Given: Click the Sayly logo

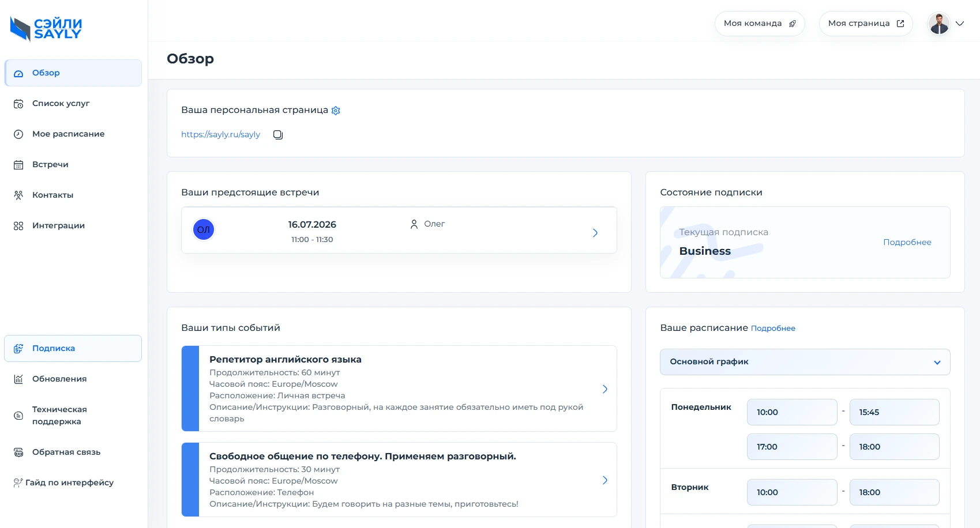Looking at the screenshot, I should coord(46,29).
